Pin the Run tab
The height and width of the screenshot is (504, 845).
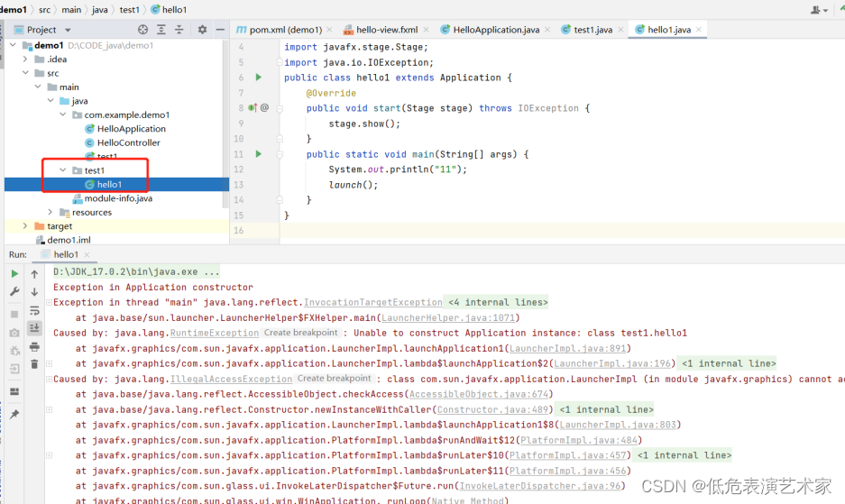tap(14, 414)
